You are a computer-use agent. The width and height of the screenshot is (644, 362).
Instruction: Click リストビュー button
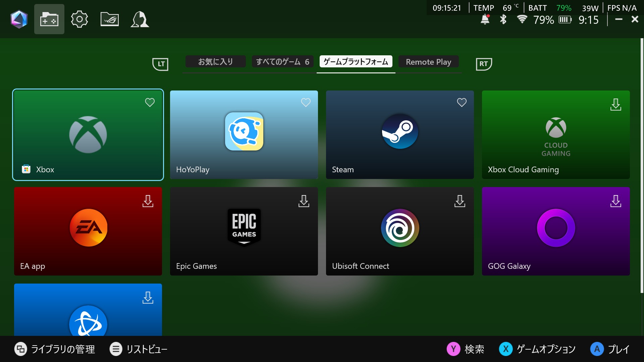139,349
